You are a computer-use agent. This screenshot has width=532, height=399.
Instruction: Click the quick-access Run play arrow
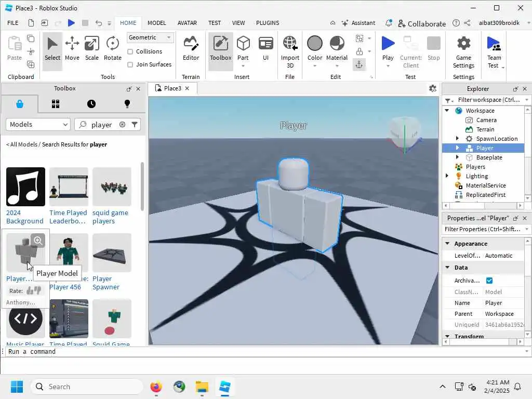[71, 23]
